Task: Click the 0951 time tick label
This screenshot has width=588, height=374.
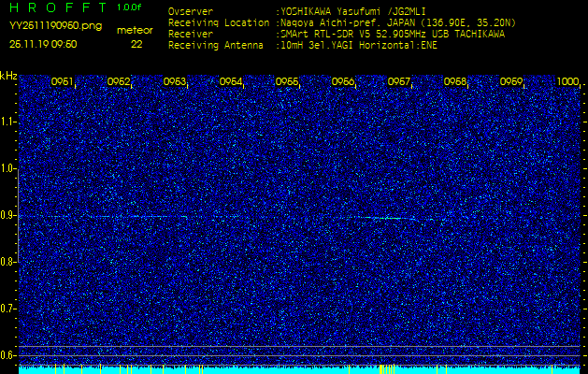Action: (62, 81)
